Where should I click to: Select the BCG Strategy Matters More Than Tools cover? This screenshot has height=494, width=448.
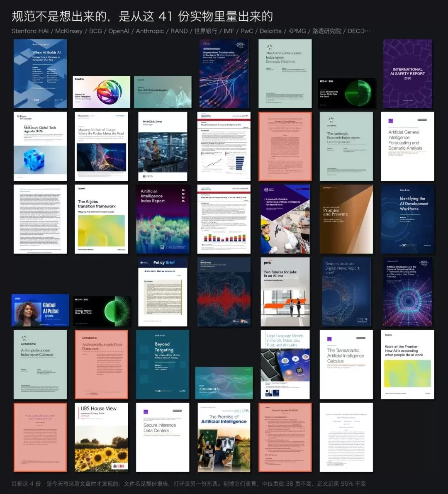click(x=102, y=311)
